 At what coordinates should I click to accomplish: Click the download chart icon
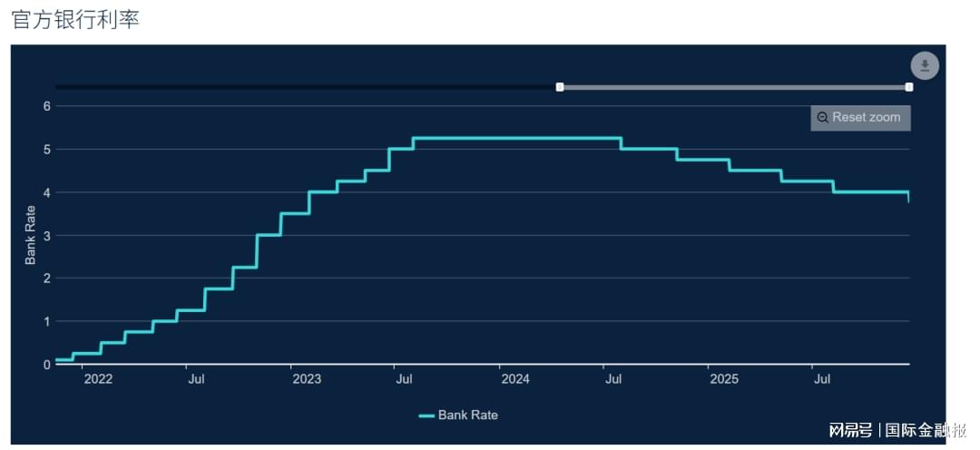click(925, 65)
